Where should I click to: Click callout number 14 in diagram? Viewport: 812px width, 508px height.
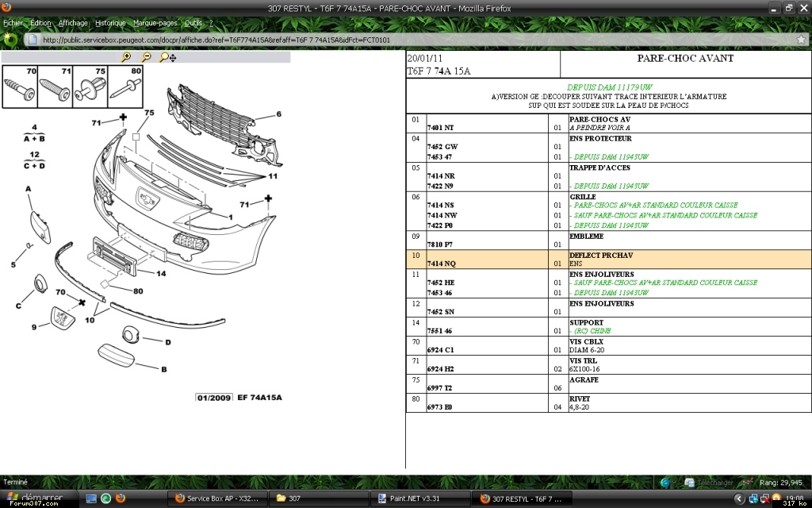pos(161,273)
